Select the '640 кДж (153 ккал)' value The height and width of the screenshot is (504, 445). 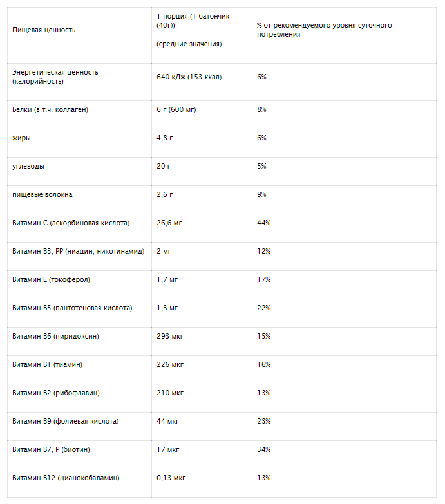[189, 77]
